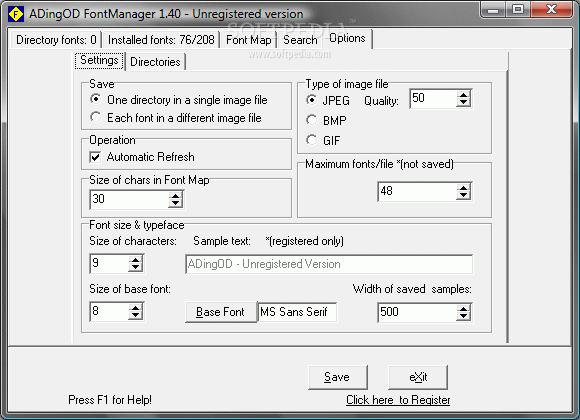
Task: Open the Click here to Register link
Action: (398, 400)
